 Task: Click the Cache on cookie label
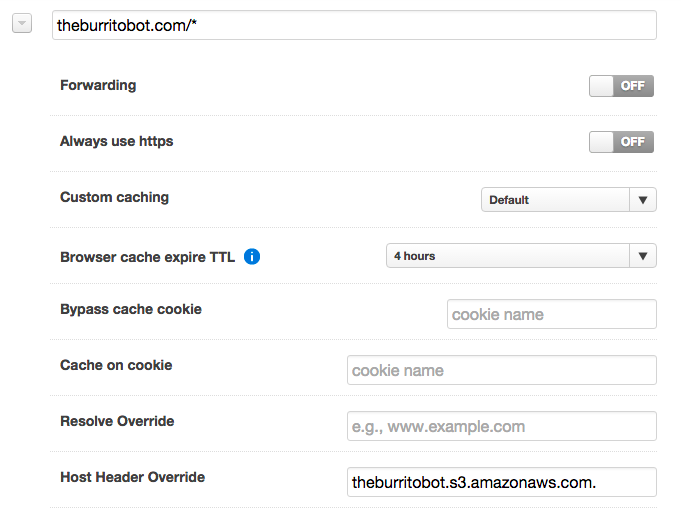click(x=116, y=366)
